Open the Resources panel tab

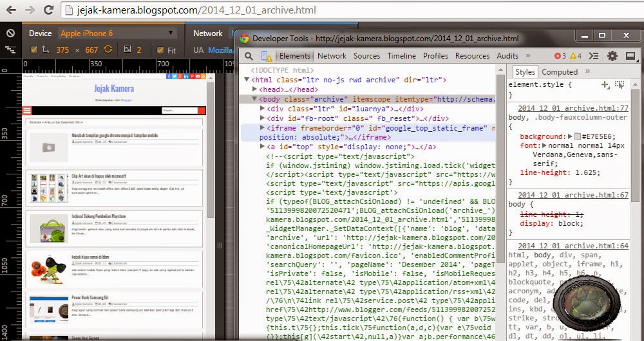pyautogui.click(x=472, y=56)
